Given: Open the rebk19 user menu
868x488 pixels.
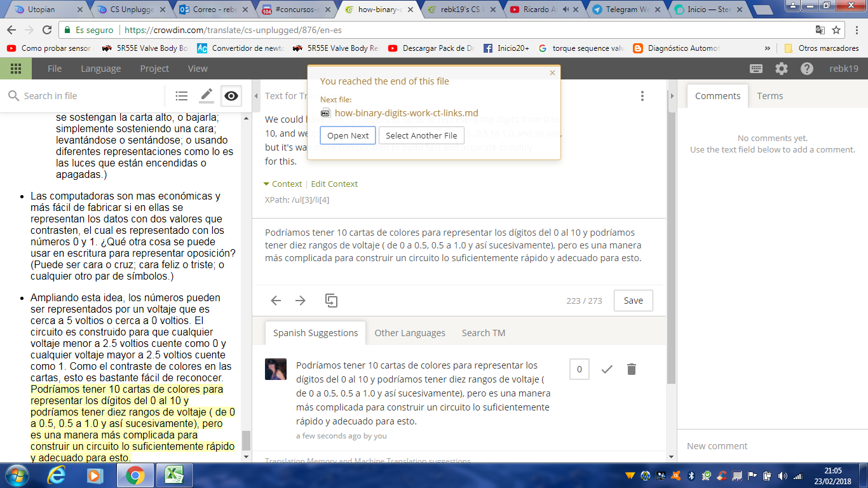Looking at the screenshot, I should pos(843,69).
